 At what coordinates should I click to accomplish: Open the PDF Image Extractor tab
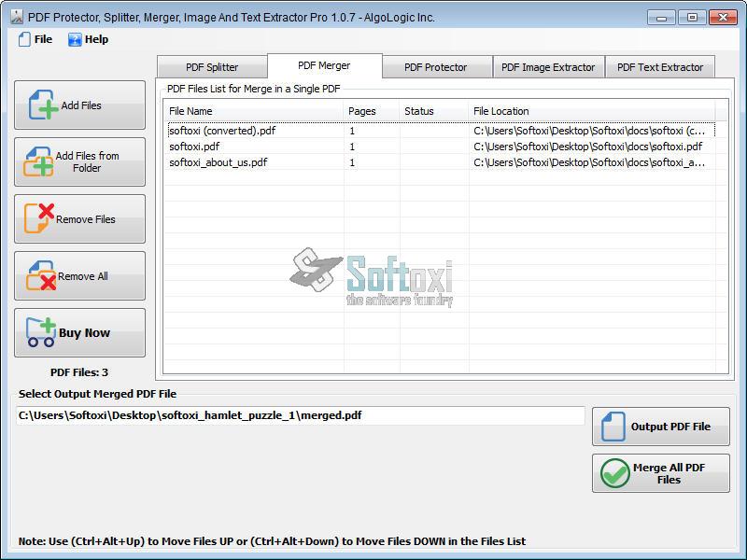pos(548,67)
